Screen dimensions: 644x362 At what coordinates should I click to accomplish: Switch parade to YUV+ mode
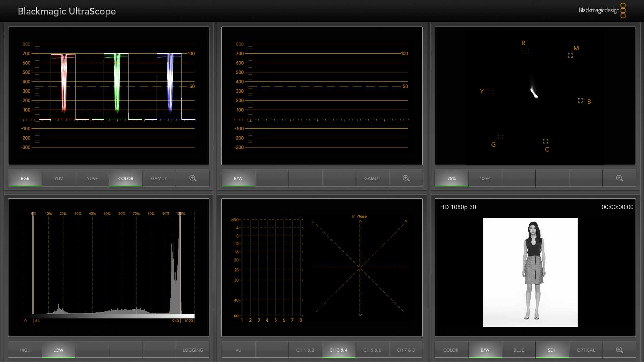[92, 178]
